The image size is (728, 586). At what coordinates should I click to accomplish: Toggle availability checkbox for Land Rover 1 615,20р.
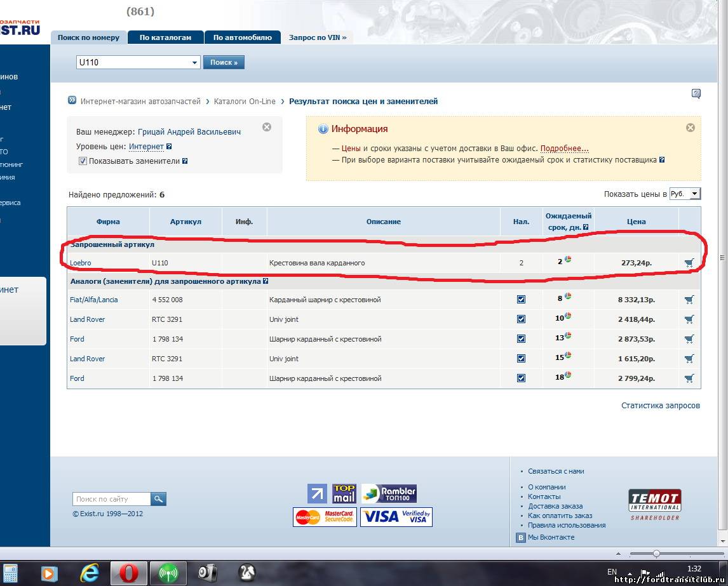point(521,359)
